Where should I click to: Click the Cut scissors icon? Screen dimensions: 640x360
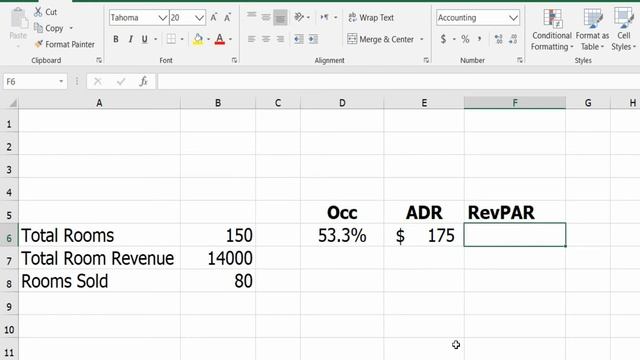pos(38,12)
